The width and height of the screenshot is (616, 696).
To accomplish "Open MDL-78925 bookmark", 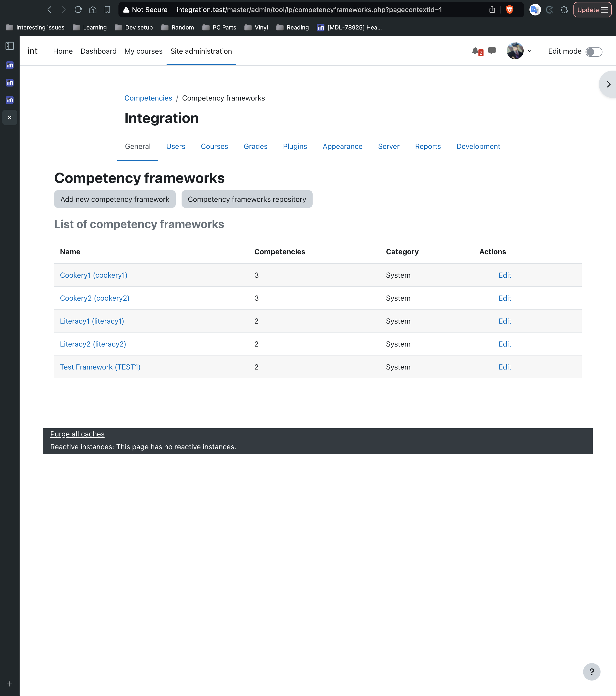I will click(x=350, y=27).
